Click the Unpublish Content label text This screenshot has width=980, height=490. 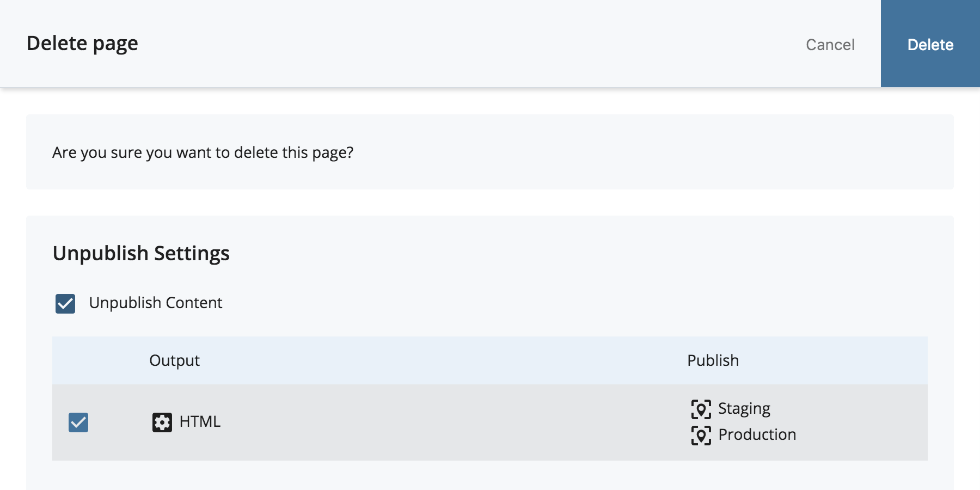[x=156, y=303]
